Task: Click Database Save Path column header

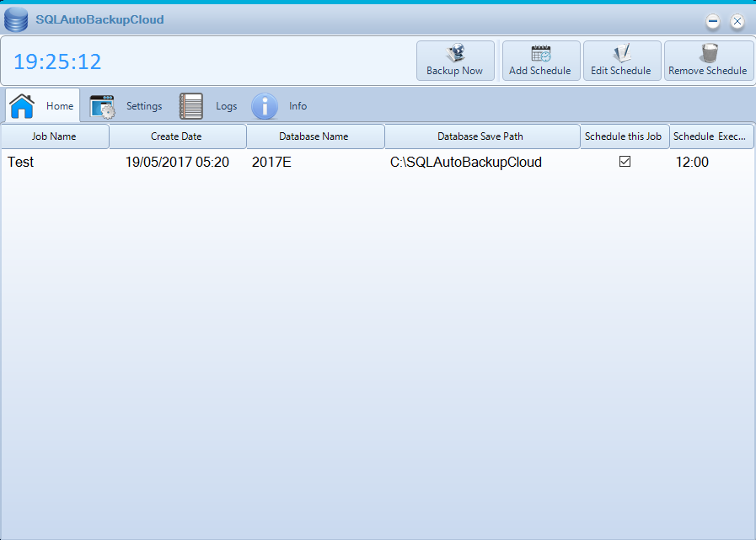Action: [x=482, y=136]
